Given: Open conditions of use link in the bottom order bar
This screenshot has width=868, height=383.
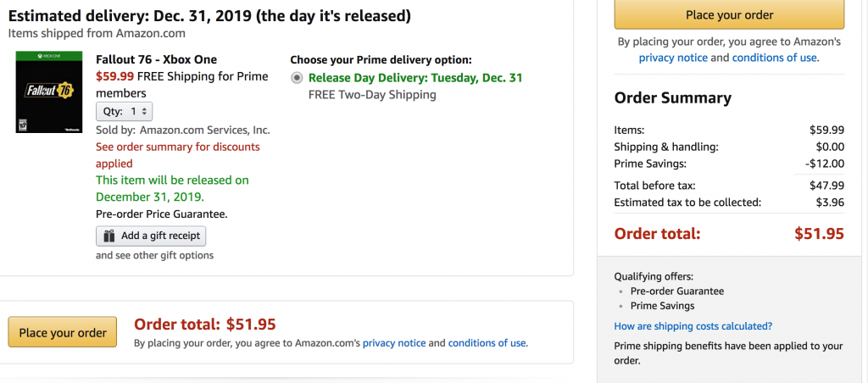Looking at the screenshot, I should tap(487, 343).
